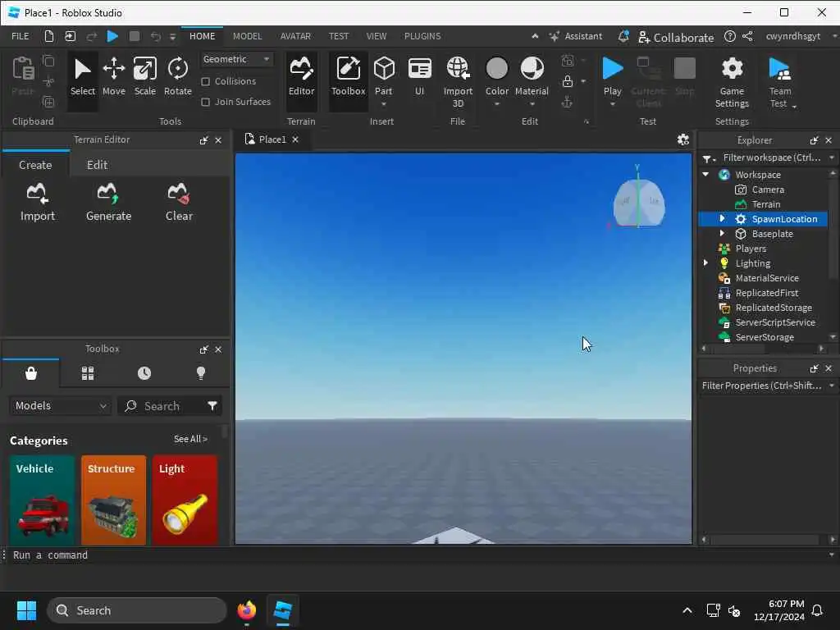This screenshot has height=630, width=840.
Task: Switch to the TEST tab
Action: pos(338,36)
